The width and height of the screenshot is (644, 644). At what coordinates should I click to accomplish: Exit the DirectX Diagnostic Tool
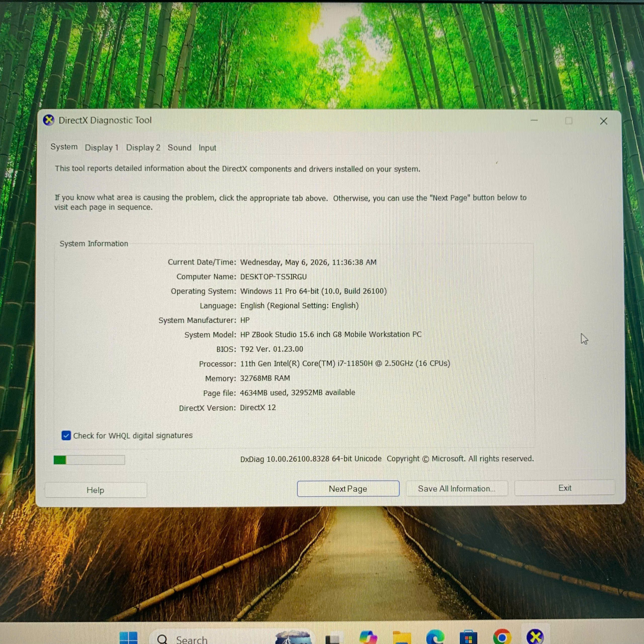(565, 488)
